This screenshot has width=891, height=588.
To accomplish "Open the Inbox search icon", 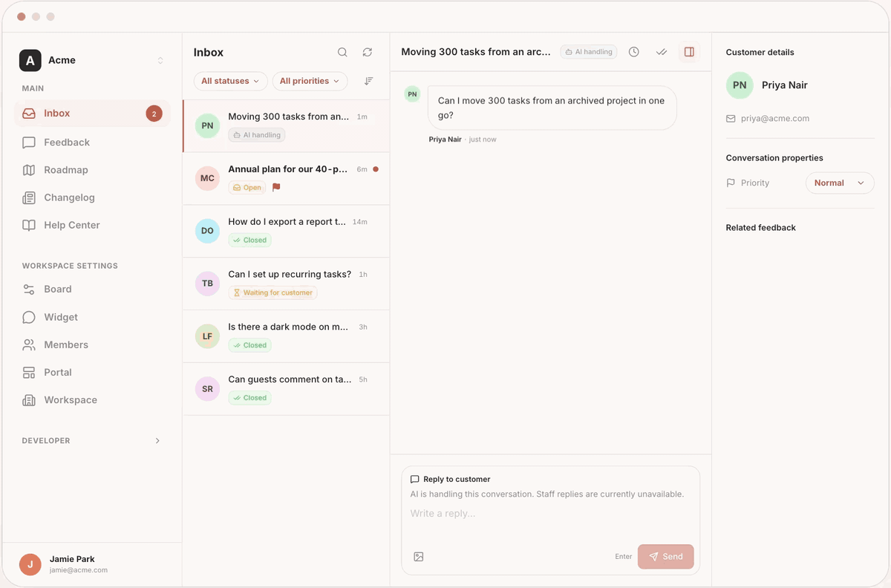I will (342, 52).
